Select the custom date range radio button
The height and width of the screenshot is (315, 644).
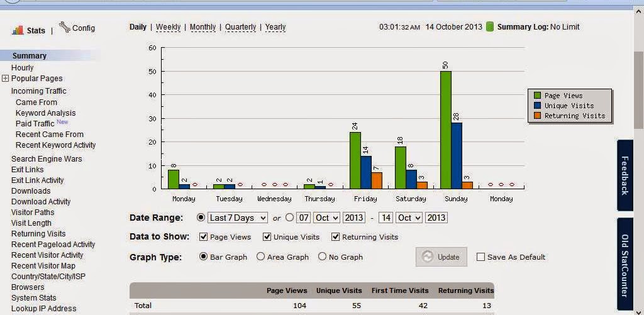coord(289,218)
